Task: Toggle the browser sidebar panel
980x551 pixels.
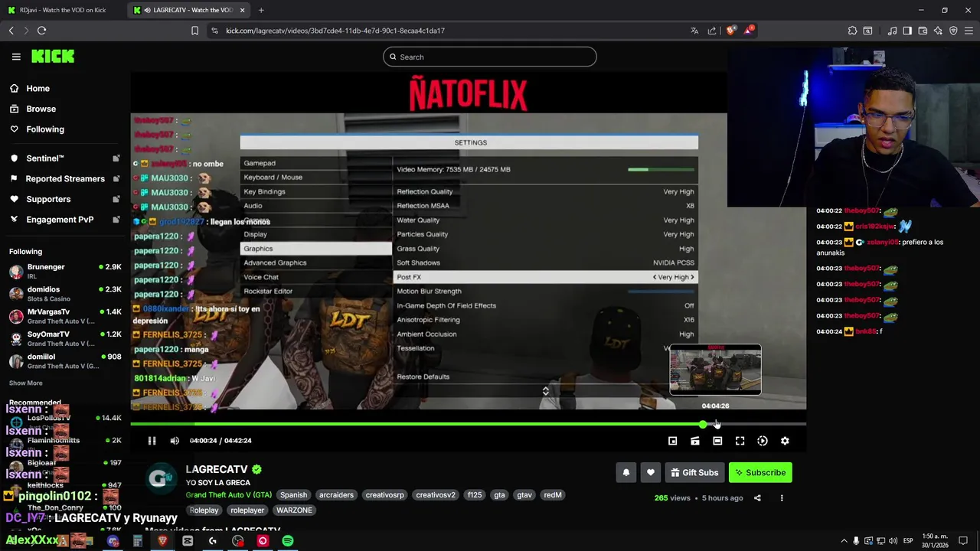Action: point(907,31)
